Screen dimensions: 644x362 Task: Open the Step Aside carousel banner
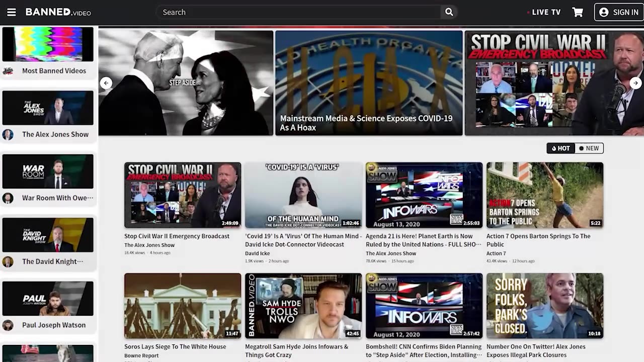tap(186, 83)
